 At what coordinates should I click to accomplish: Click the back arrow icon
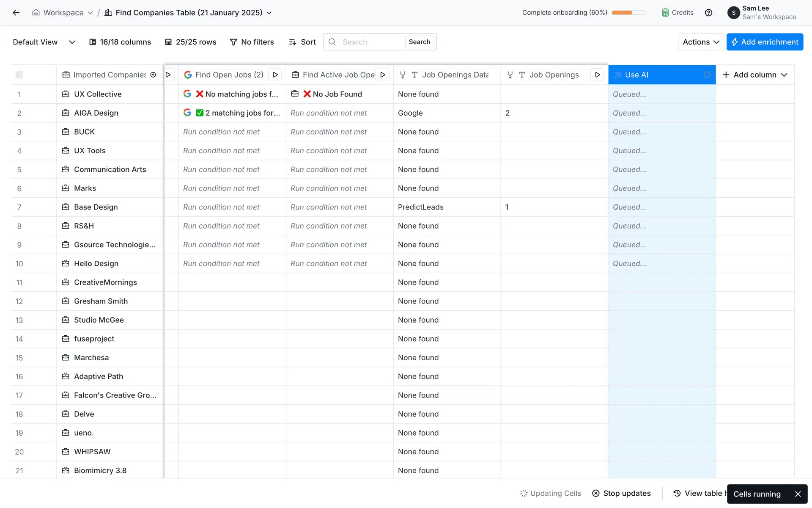coord(16,13)
